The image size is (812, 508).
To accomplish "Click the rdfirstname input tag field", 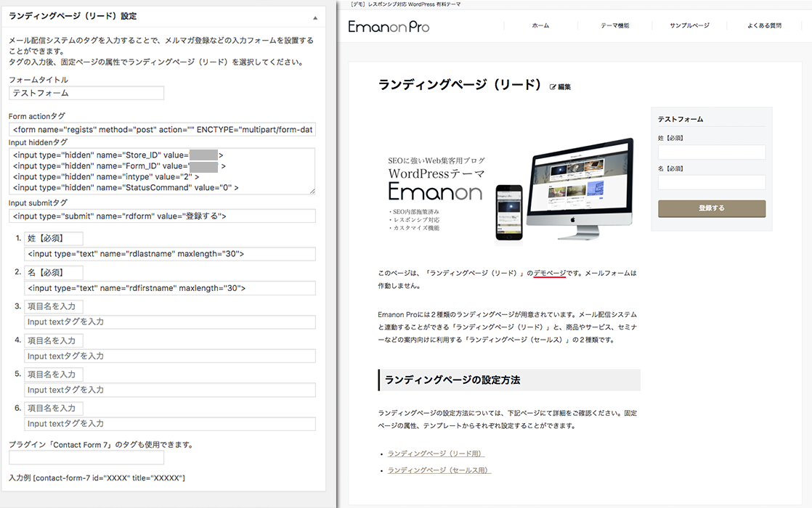I will pyautogui.click(x=170, y=288).
